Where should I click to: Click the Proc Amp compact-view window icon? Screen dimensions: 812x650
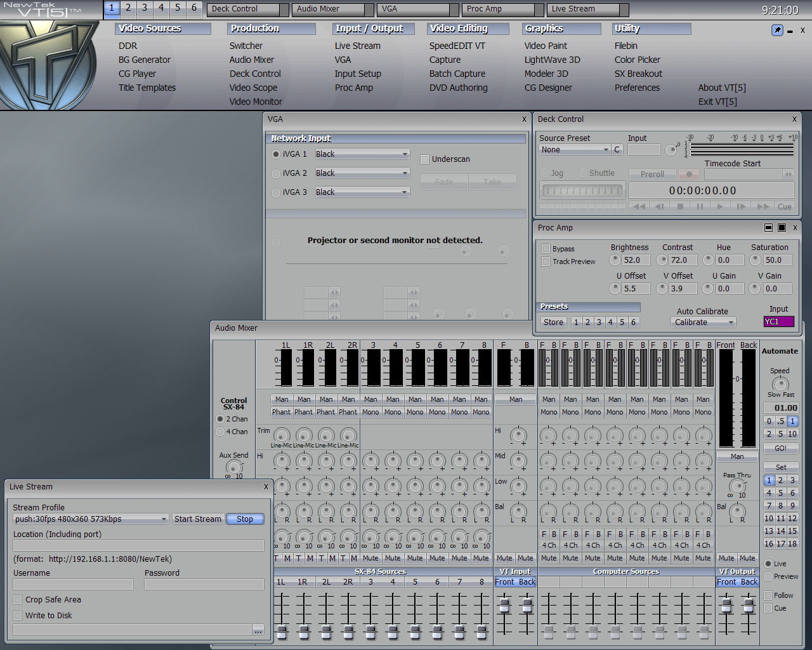(768, 228)
